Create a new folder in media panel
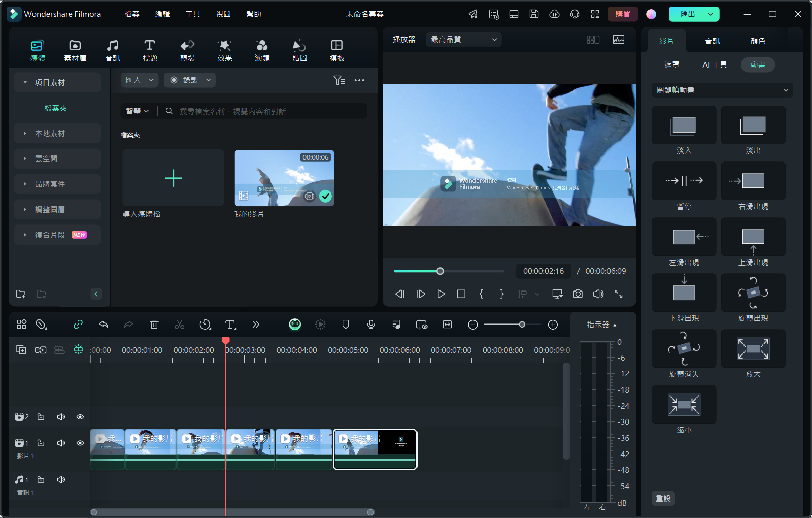 tap(21, 294)
